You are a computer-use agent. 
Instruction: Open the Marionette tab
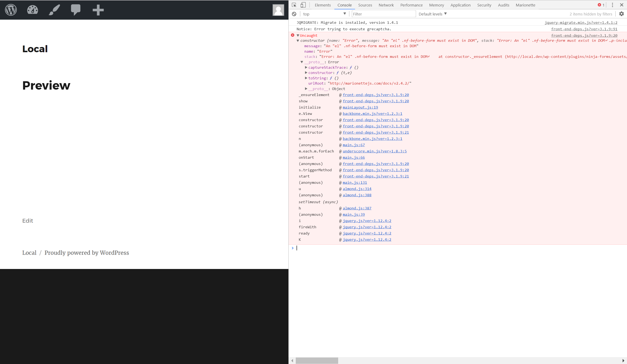(x=525, y=5)
